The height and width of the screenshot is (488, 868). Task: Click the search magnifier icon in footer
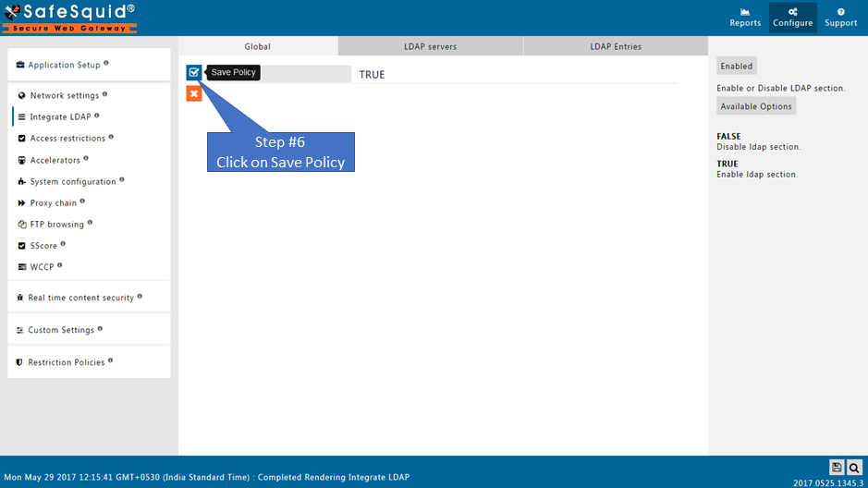point(854,468)
